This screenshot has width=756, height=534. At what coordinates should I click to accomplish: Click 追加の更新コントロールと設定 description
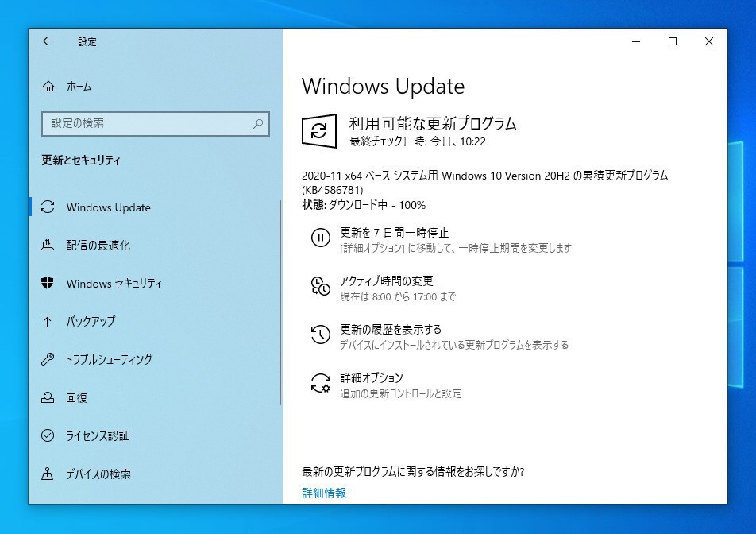click(x=401, y=393)
